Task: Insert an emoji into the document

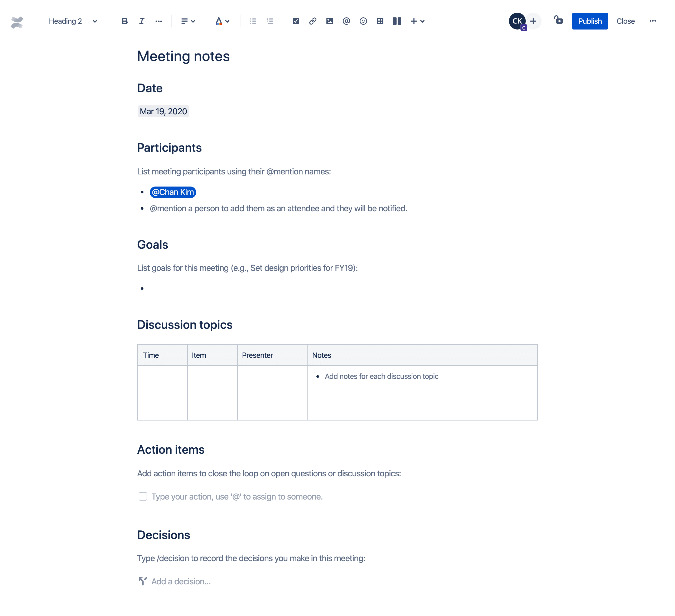Action: [x=363, y=21]
